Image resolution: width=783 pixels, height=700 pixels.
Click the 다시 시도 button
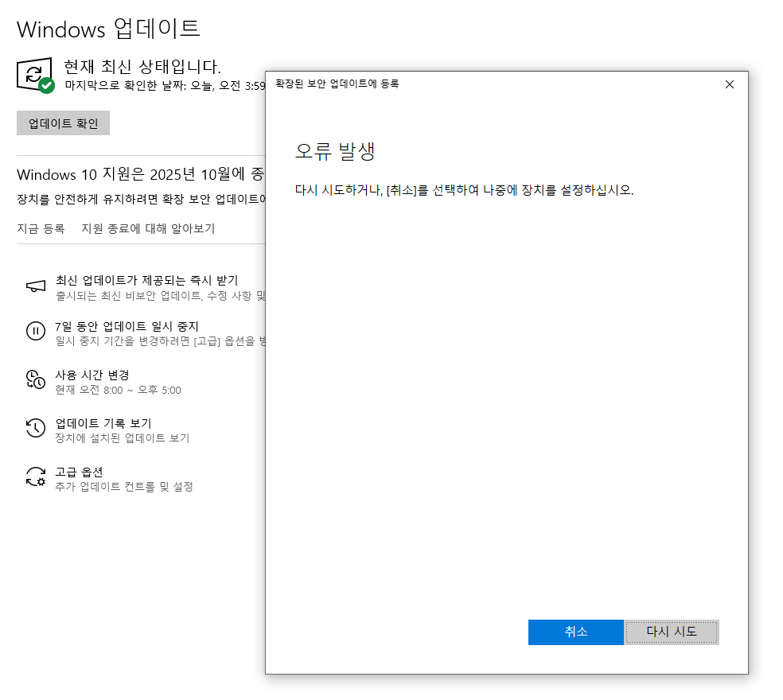tap(672, 632)
